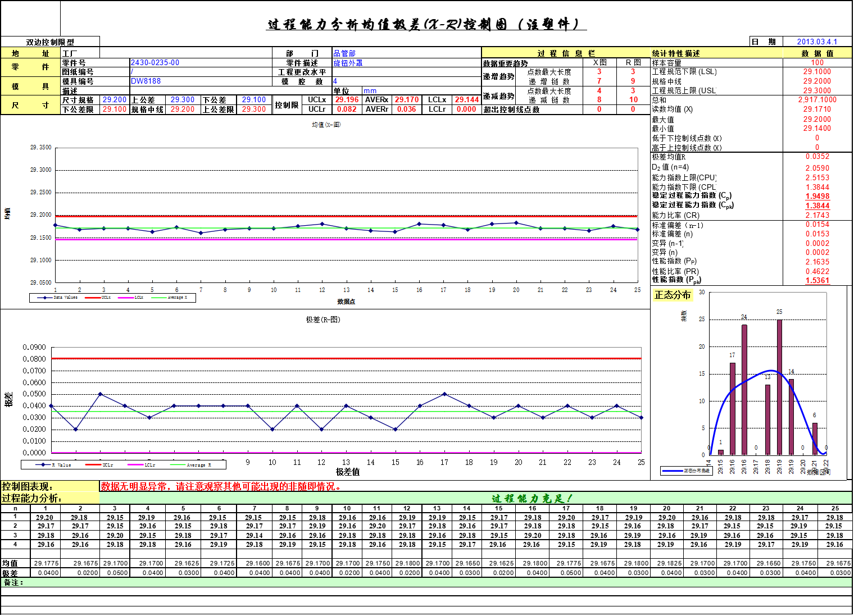Click the tallest histogram bar labeled 25
854x616 pixels.
click(779, 386)
